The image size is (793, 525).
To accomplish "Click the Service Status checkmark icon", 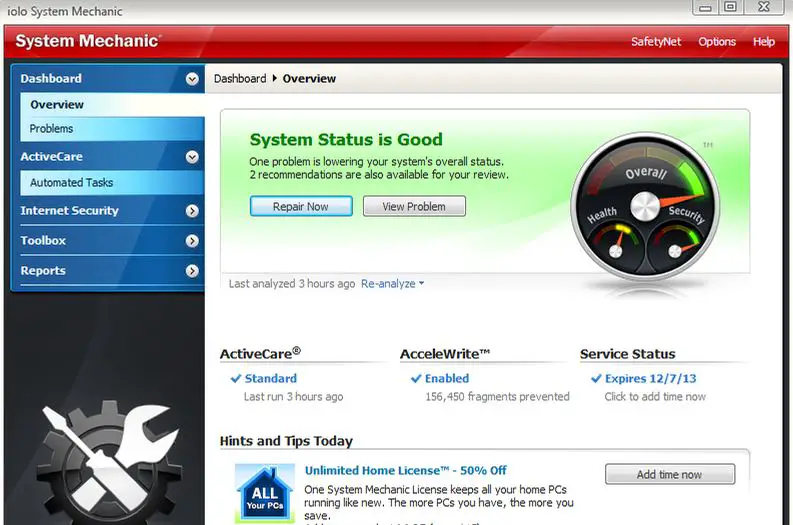I will 596,378.
